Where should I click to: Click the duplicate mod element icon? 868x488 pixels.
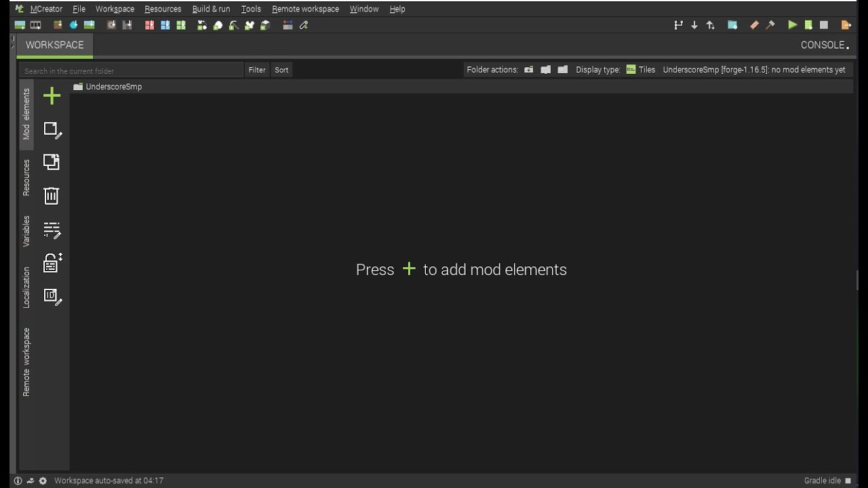[52, 162]
